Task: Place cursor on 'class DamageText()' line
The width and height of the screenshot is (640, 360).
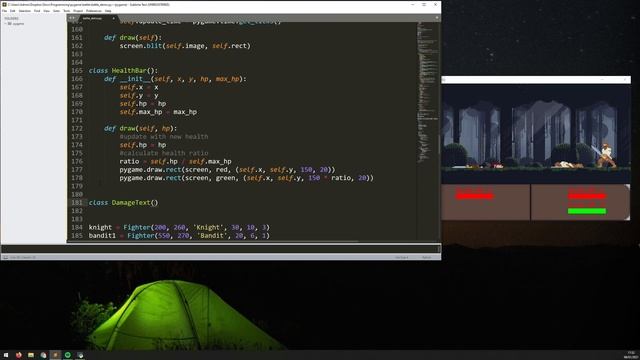Action: (x=123, y=202)
